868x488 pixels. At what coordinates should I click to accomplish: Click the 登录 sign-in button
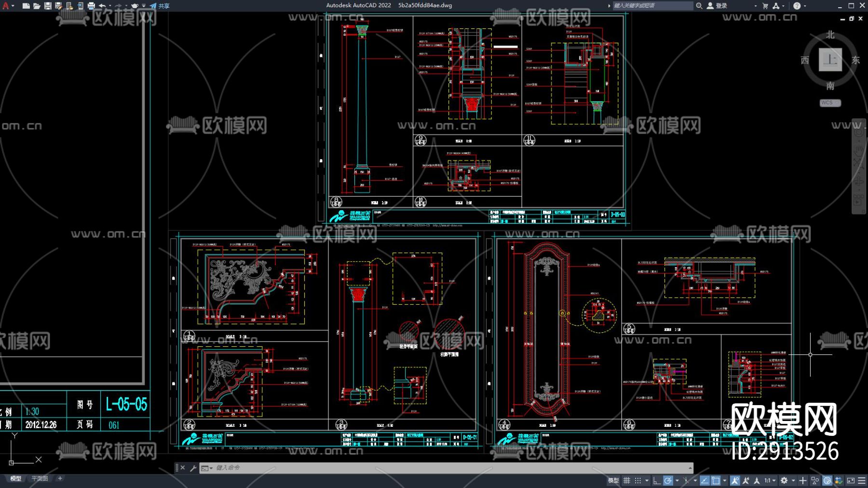click(x=717, y=6)
